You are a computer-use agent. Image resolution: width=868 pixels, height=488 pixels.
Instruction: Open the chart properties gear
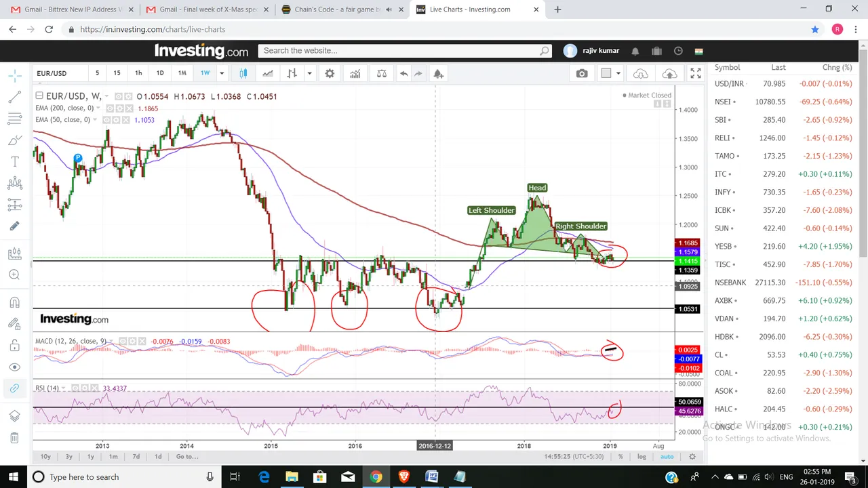click(x=330, y=73)
